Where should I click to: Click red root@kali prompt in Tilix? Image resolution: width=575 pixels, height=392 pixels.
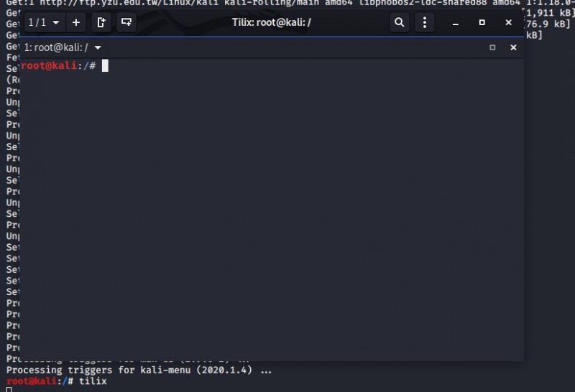(x=49, y=65)
